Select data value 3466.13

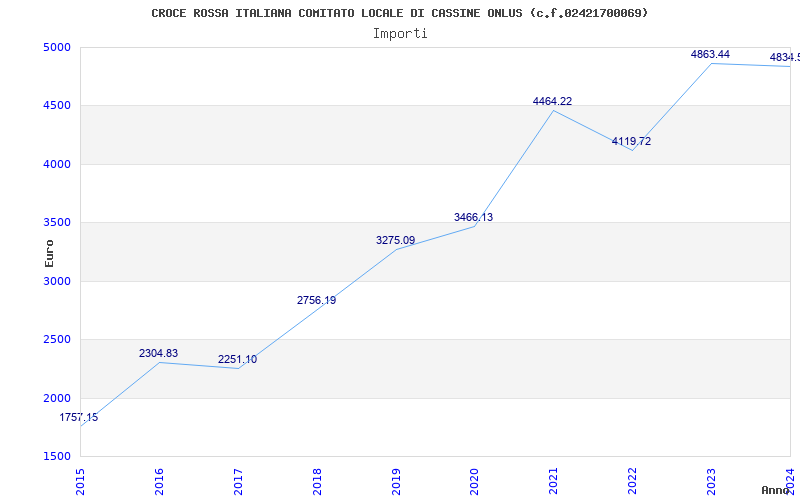473,217
